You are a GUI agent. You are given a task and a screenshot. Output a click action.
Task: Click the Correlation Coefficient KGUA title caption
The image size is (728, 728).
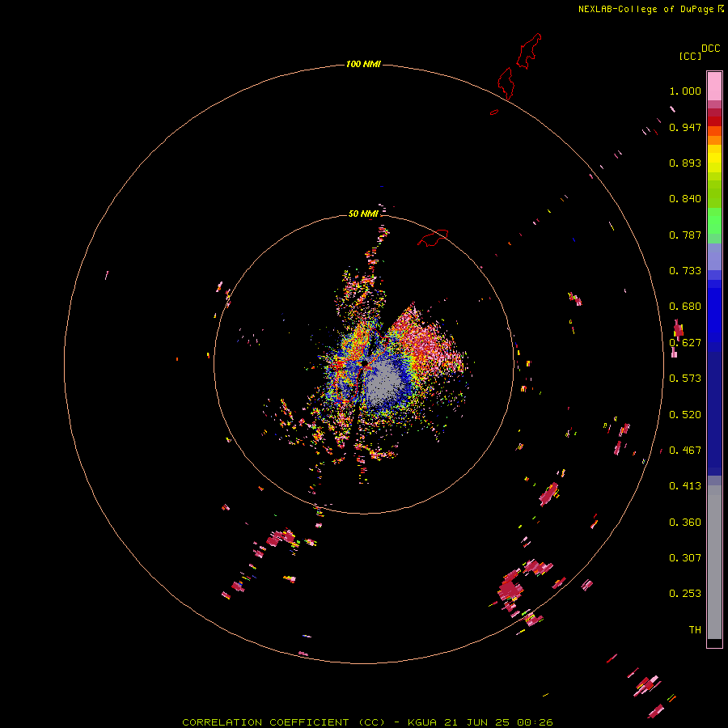tap(367, 722)
